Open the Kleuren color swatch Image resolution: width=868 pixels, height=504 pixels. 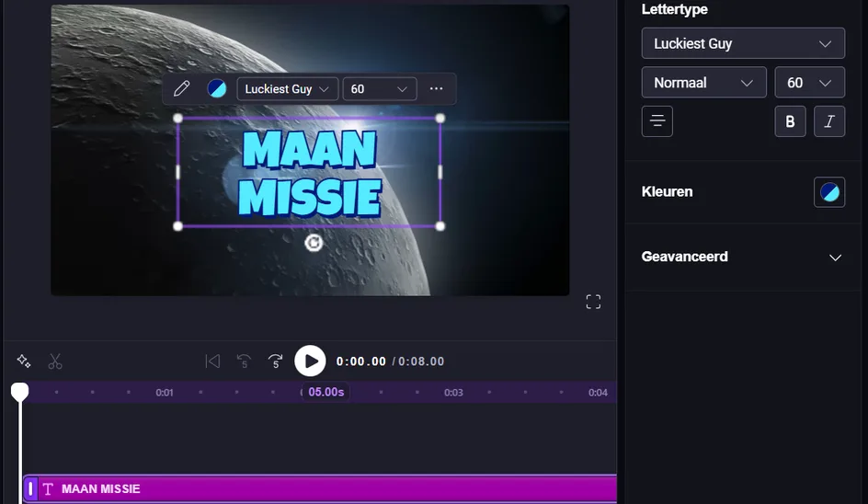(829, 192)
